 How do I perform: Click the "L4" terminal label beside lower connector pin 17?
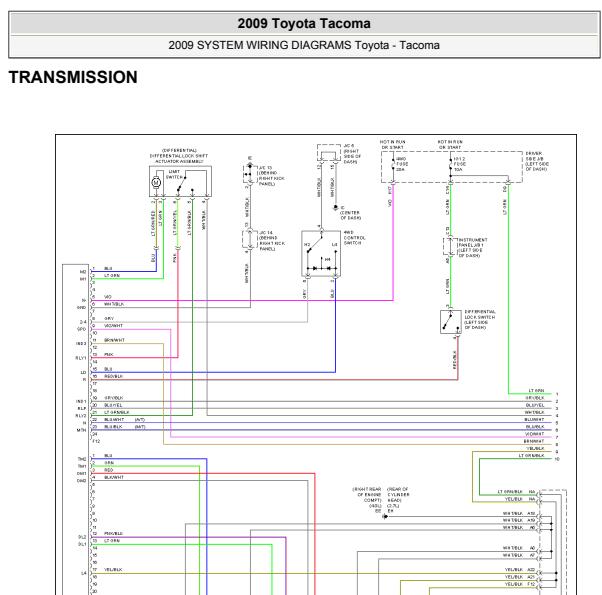tap(84, 573)
